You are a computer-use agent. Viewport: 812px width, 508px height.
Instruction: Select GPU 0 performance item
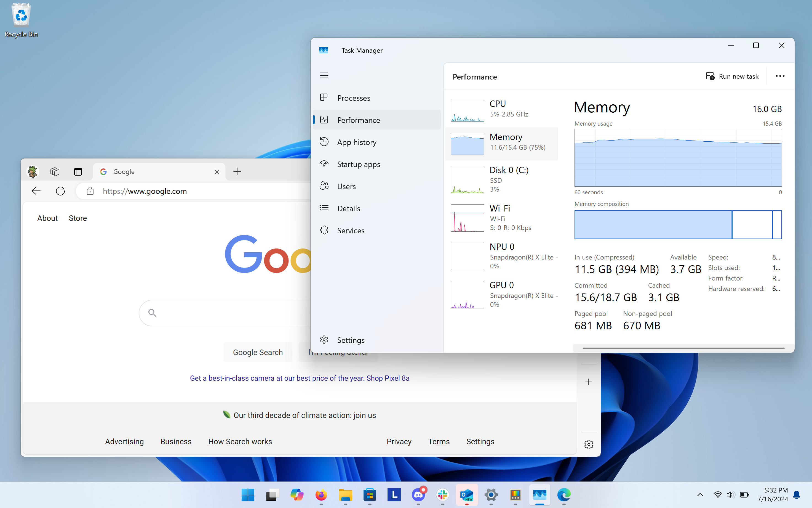point(502,294)
